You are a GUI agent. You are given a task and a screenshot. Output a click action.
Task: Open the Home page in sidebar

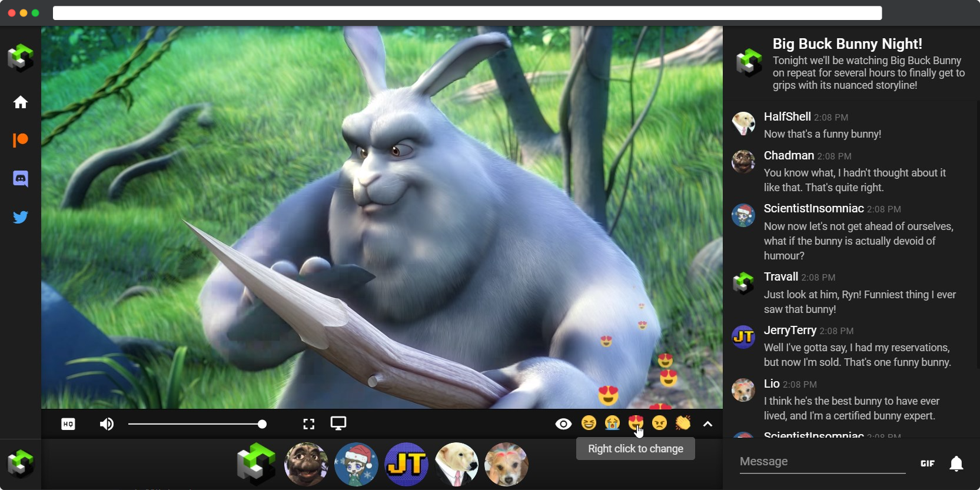click(21, 102)
